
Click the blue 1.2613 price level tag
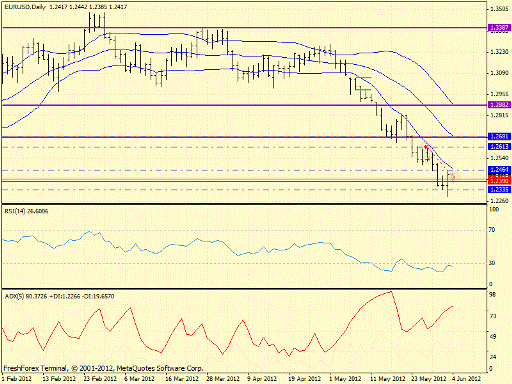[x=499, y=146]
